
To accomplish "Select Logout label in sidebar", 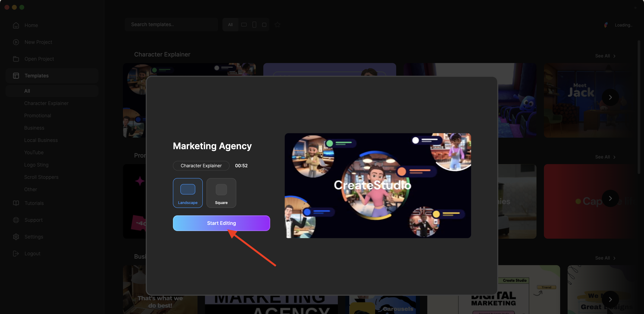I will [x=32, y=253].
